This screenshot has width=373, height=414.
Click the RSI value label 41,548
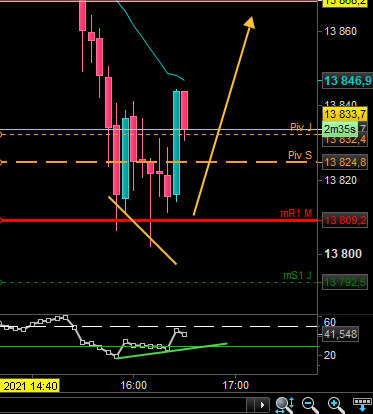pyautogui.click(x=340, y=334)
